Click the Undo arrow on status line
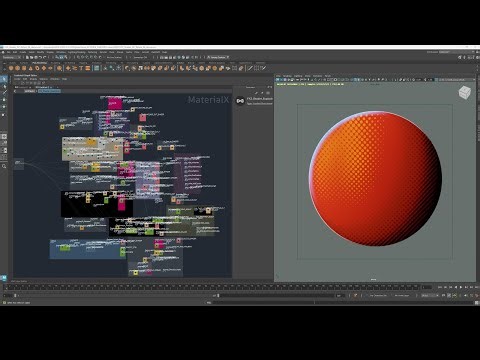The width and height of the screenshot is (480, 360). (40, 57)
